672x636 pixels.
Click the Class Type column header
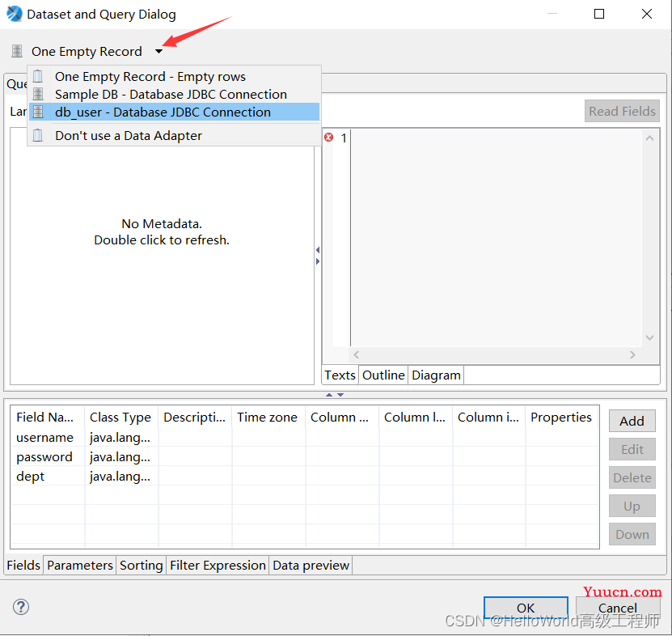[121, 417]
